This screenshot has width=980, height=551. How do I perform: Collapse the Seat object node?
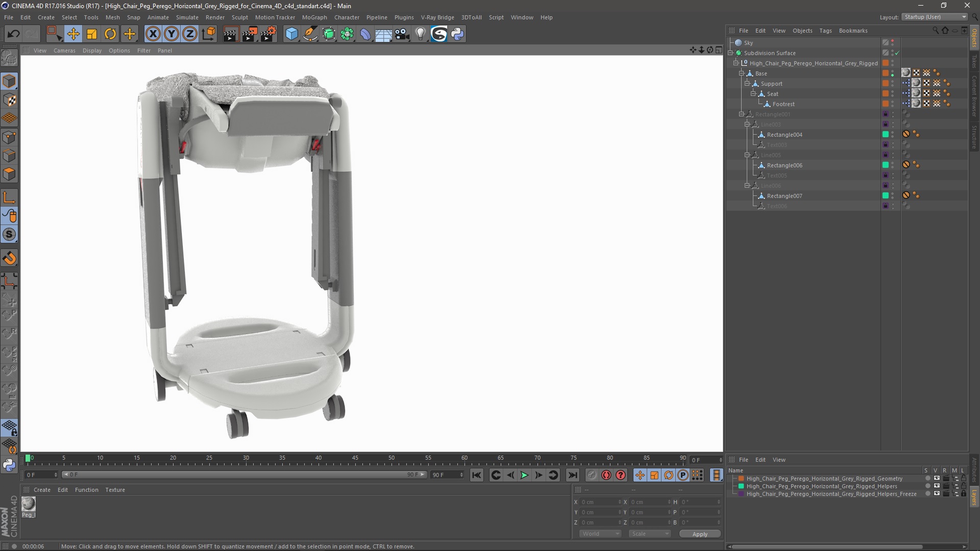pos(753,94)
